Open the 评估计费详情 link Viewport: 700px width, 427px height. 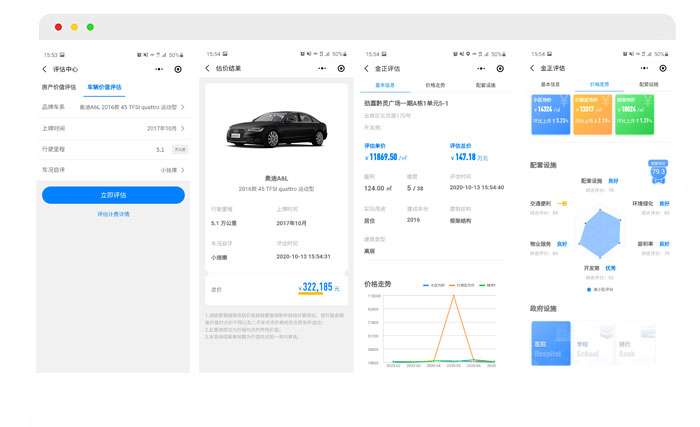[113, 214]
